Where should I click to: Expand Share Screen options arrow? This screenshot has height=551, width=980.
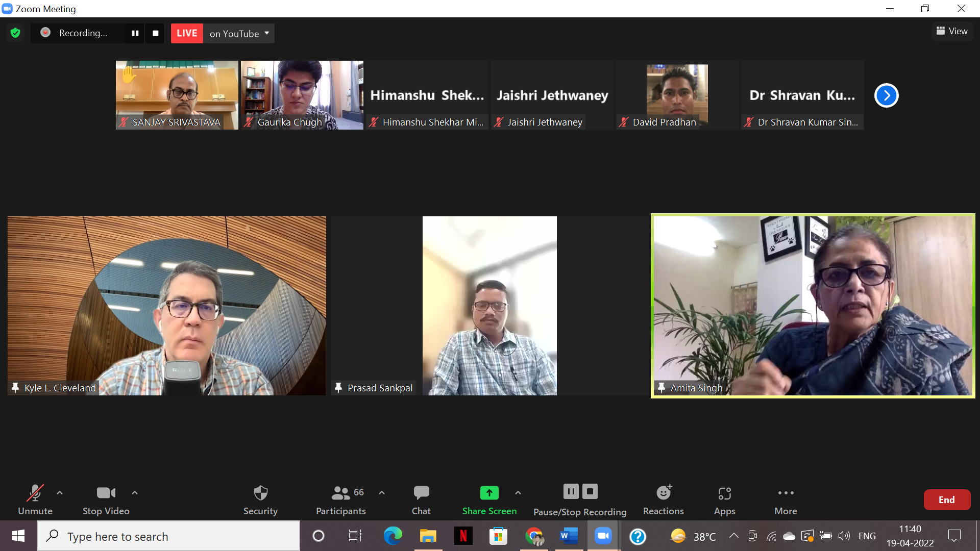click(518, 493)
